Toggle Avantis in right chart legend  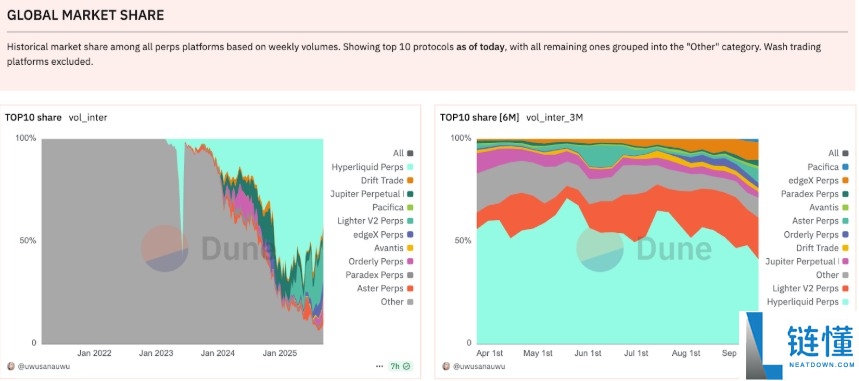[829, 207]
